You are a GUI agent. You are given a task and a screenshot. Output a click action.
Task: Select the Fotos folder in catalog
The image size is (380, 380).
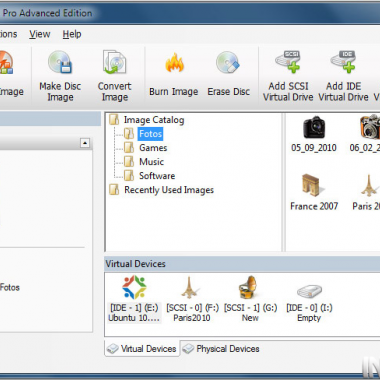click(150, 134)
